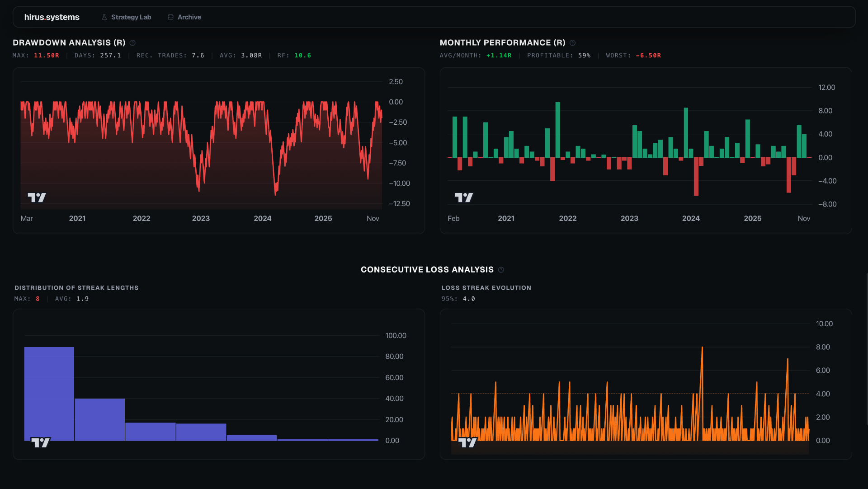Viewport: 868px width, 489px height.
Task: Select the Drawdown Analysis (R) heading
Action: [69, 42]
